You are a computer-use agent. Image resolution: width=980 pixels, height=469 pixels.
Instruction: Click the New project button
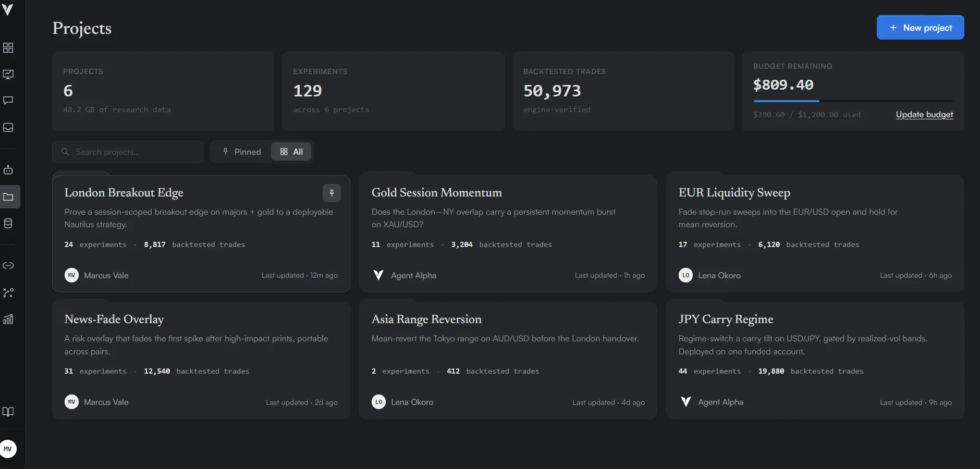click(x=920, y=28)
